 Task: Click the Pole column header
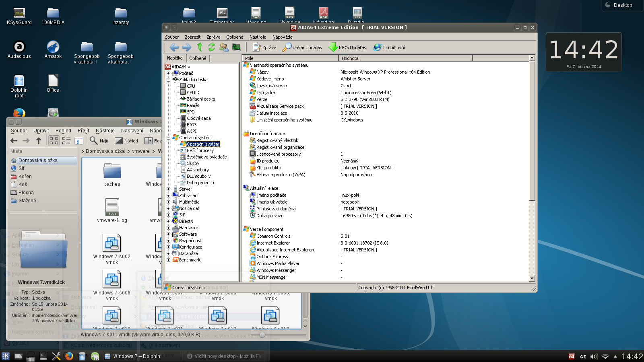click(290, 58)
